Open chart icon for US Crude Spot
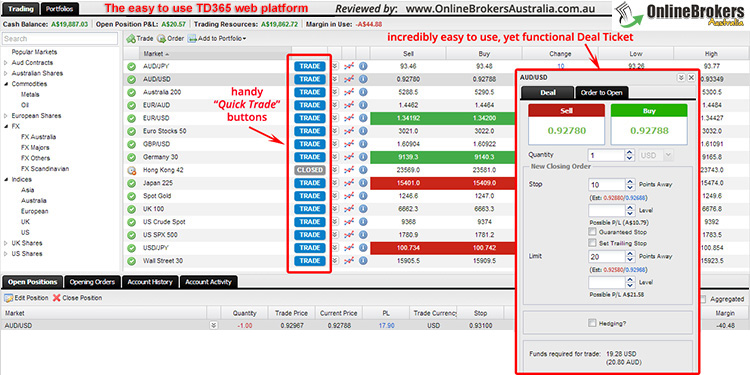This screenshot has height=375, width=750. [349, 222]
